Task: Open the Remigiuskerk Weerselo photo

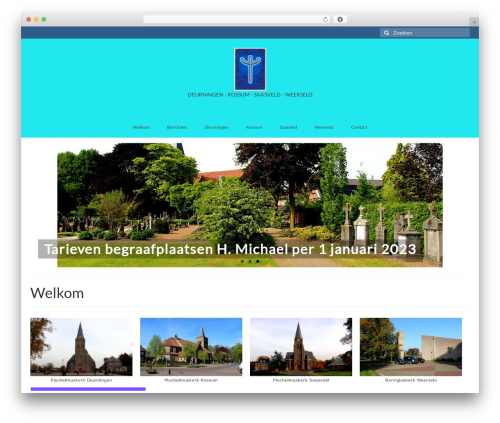Action: click(411, 347)
